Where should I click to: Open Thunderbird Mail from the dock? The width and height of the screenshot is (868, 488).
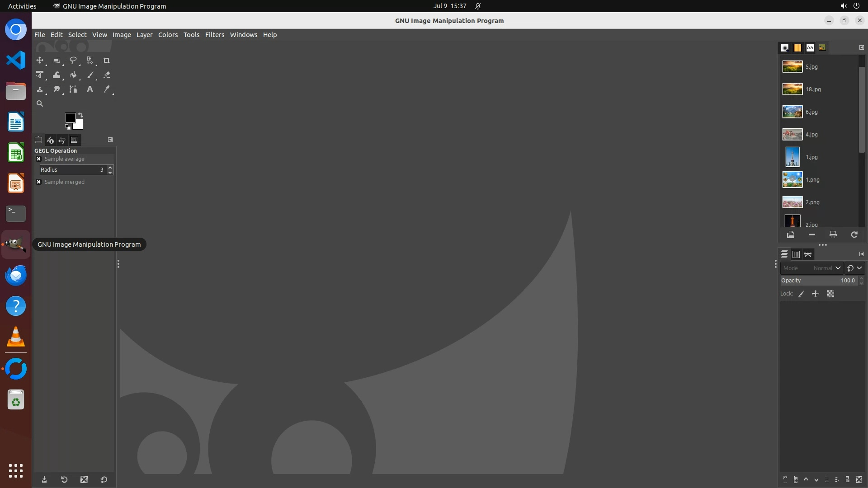(16, 275)
